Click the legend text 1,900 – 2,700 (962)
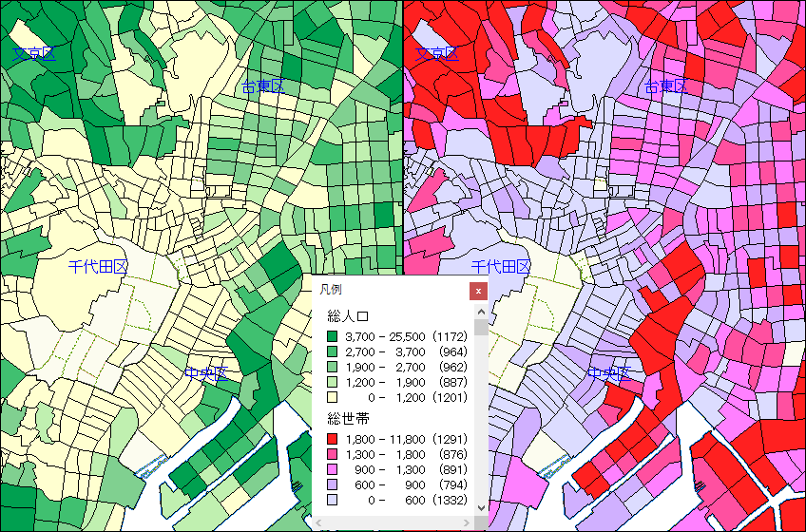The width and height of the screenshot is (806, 532). tap(406, 367)
